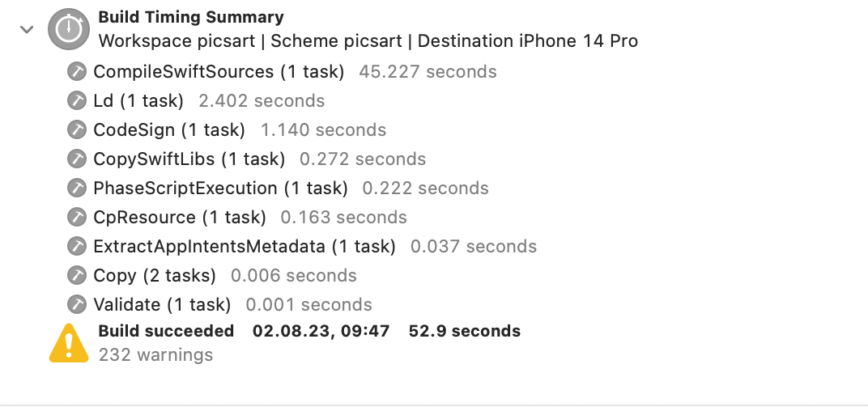Select the ExtractAppIntentsMetadata entry
The height and width of the screenshot is (411, 868).
(x=302, y=246)
